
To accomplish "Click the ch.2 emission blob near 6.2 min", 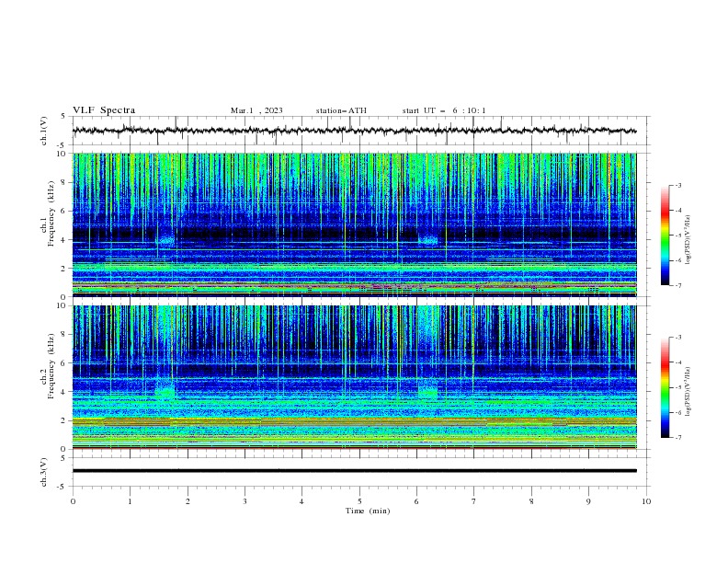I will 427,390.
